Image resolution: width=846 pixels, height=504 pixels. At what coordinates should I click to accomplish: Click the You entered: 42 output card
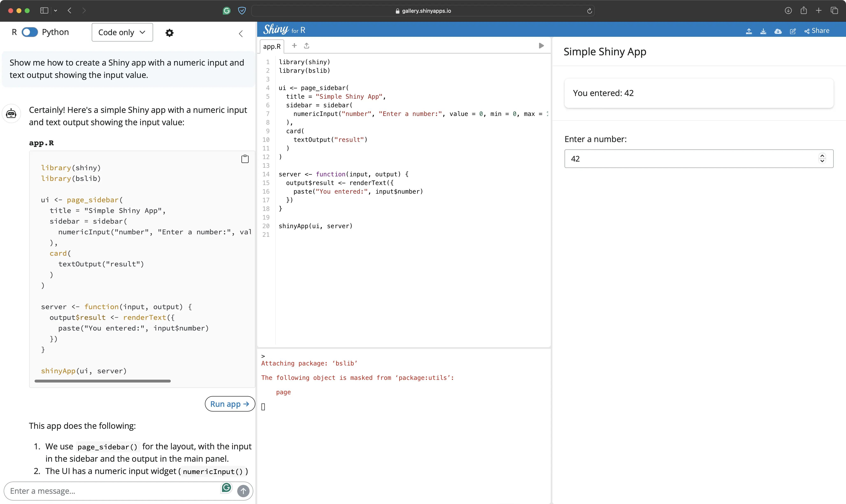coord(699,93)
